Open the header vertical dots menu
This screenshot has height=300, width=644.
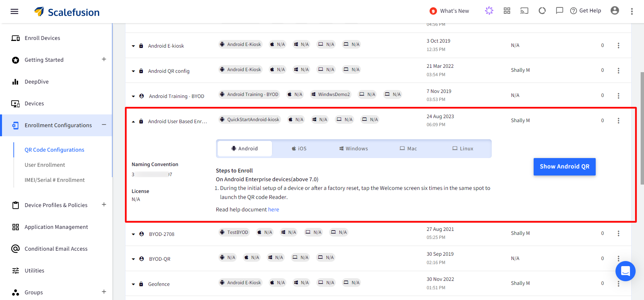click(x=632, y=11)
